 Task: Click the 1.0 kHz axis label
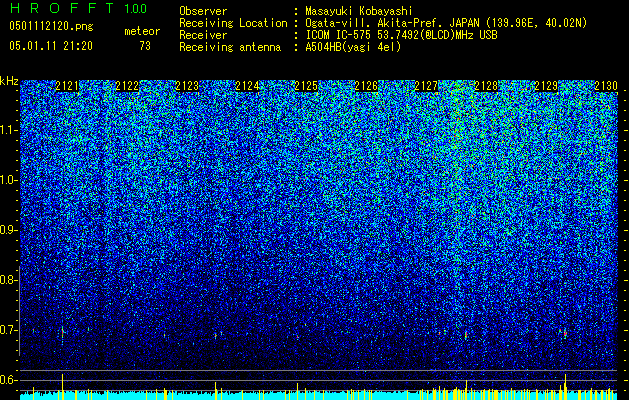(9, 180)
